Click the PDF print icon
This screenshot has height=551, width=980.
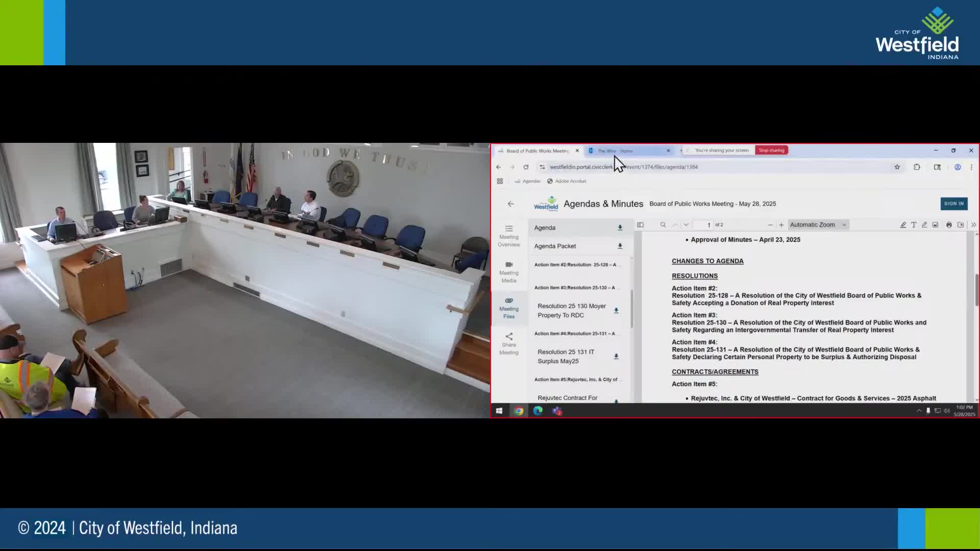(949, 225)
